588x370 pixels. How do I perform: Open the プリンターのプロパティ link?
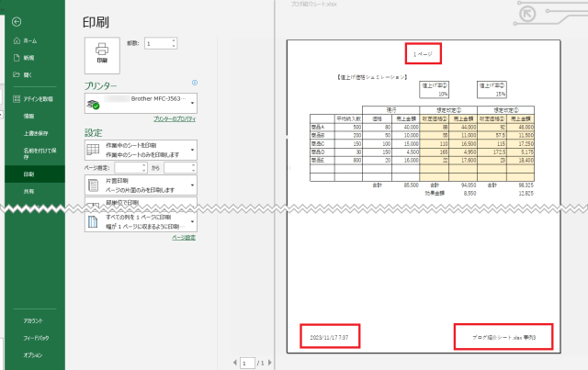(x=175, y=119)
